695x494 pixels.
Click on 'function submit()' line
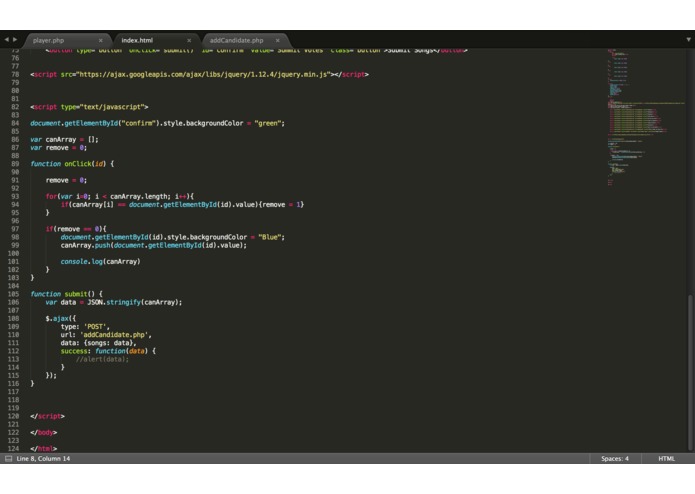66,294
